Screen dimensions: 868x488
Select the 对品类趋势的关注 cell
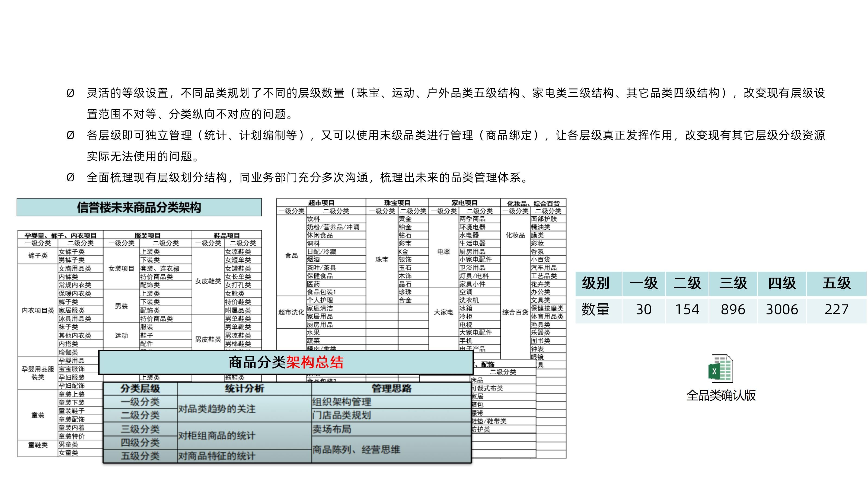(x=216, y=409)
